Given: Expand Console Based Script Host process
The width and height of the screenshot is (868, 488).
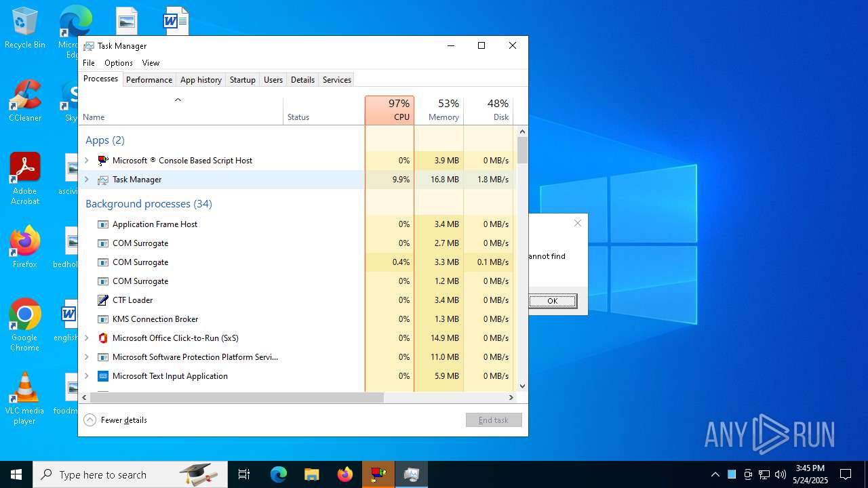Looking at the screenshot, I should (87, 161).
